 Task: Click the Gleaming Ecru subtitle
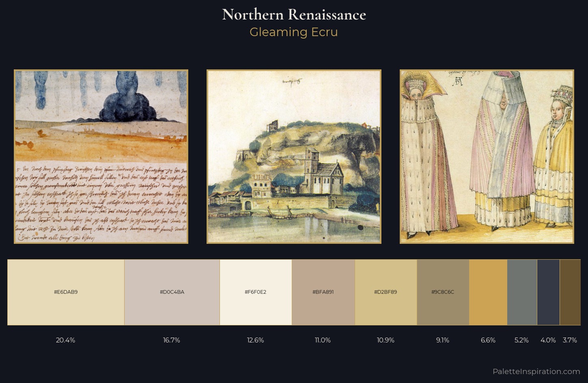point(294,32)
